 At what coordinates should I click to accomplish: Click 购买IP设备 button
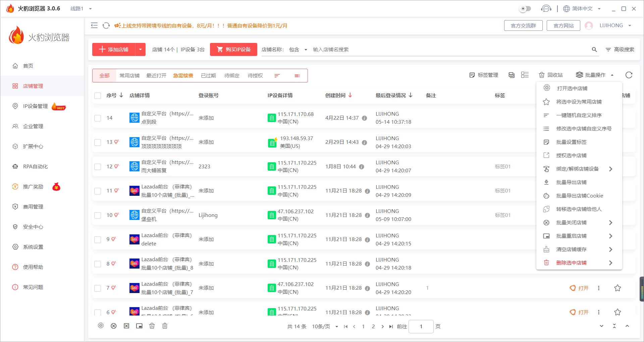tap(233, 50)
